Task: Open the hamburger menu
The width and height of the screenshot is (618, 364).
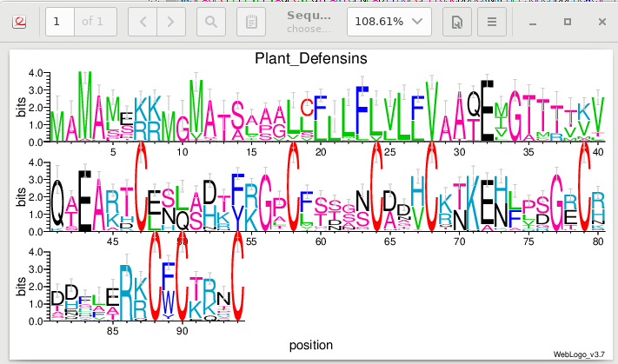Action: 493,21
